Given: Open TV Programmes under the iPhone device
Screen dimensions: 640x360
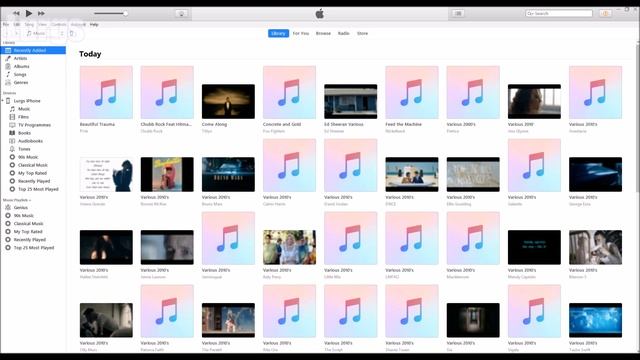Looking at the screenshot, I should tap(33, 125).
